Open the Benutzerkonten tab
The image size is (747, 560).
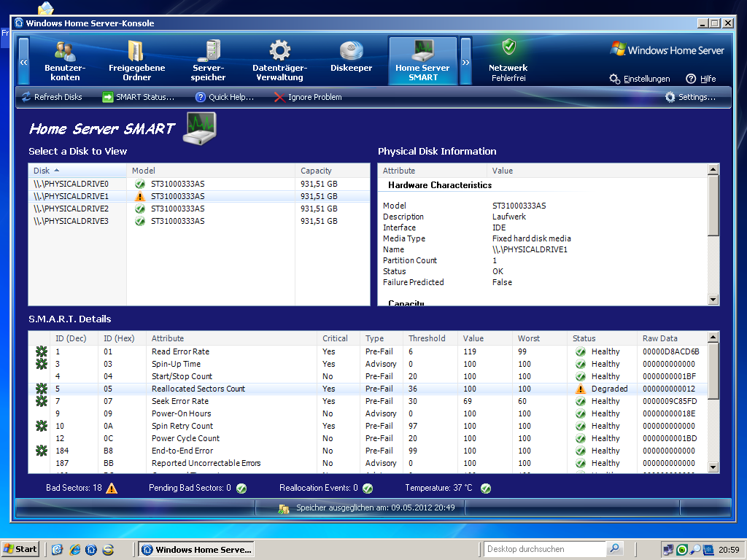coord(65,61)
